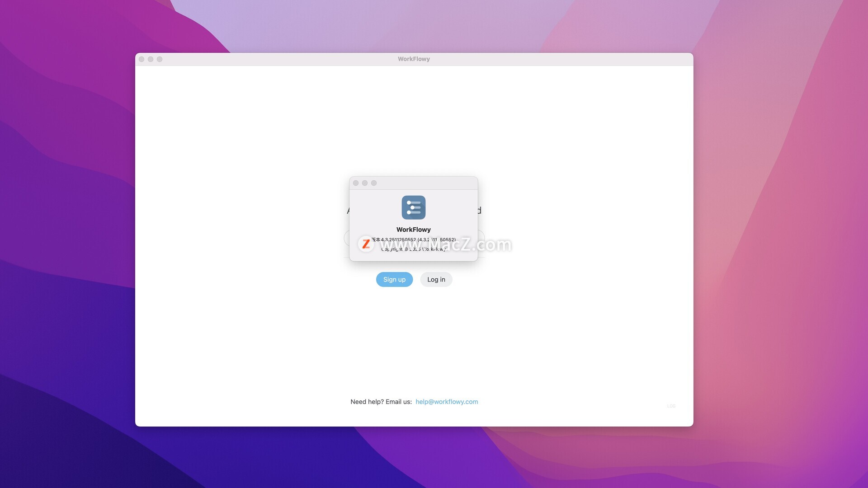Minimize the main WorkFlowy window

[x=151, y=59]
